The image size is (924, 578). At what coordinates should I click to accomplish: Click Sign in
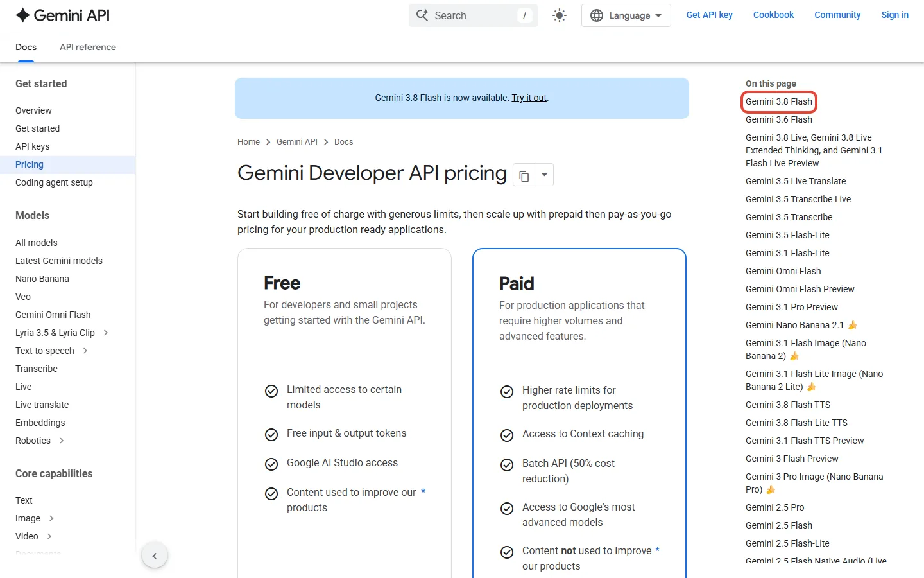[894, 15]
